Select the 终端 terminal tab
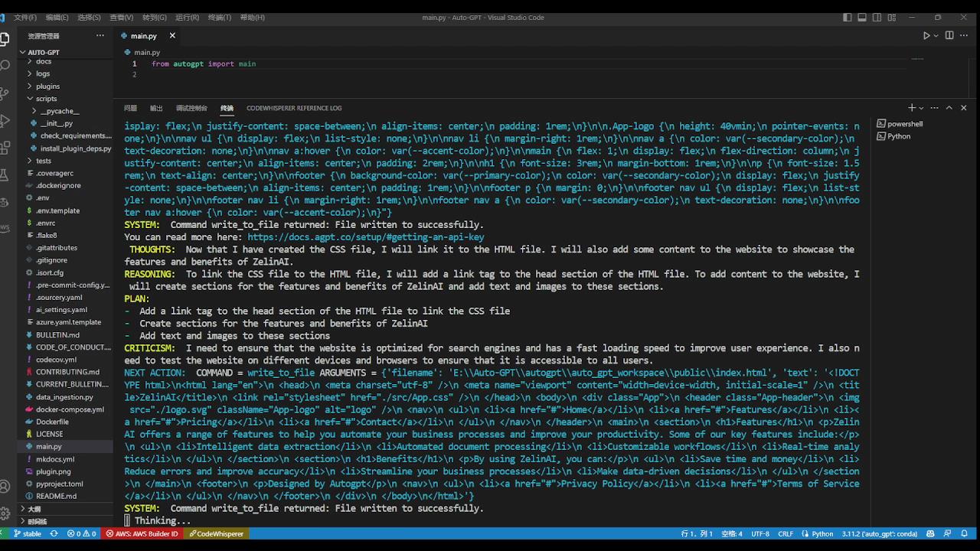 tap(227, 108)
